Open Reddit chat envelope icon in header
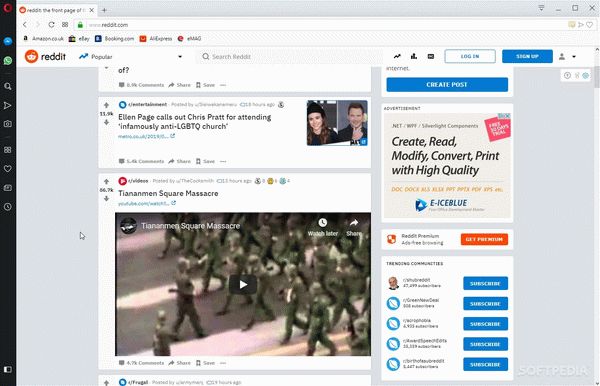The height and width of the screenshot is (386, 600). [431, 56]
